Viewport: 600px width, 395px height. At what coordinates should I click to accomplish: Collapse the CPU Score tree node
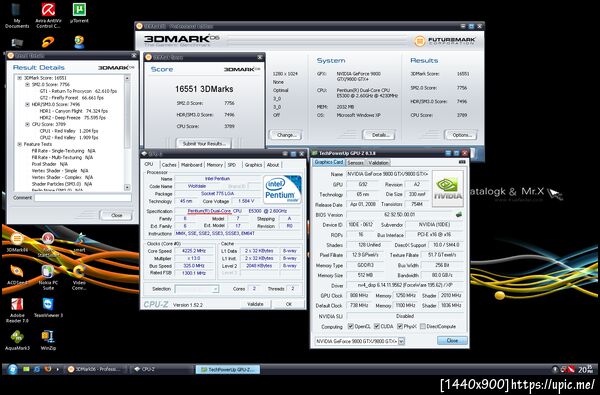27,124
